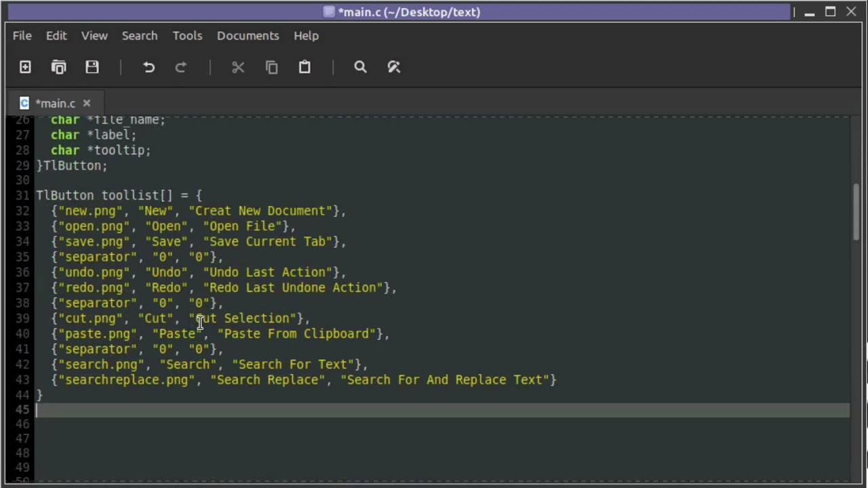Click "char *tooltip;" on line 28
Image resolution: width=868 pixels, height=488 pixels.
[101, 150]
